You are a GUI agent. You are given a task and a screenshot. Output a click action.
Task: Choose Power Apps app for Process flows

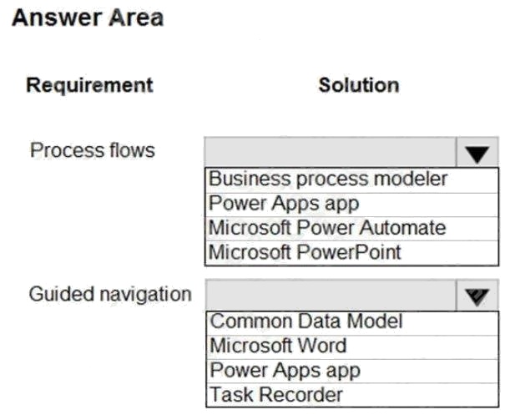tap(351, 205)
